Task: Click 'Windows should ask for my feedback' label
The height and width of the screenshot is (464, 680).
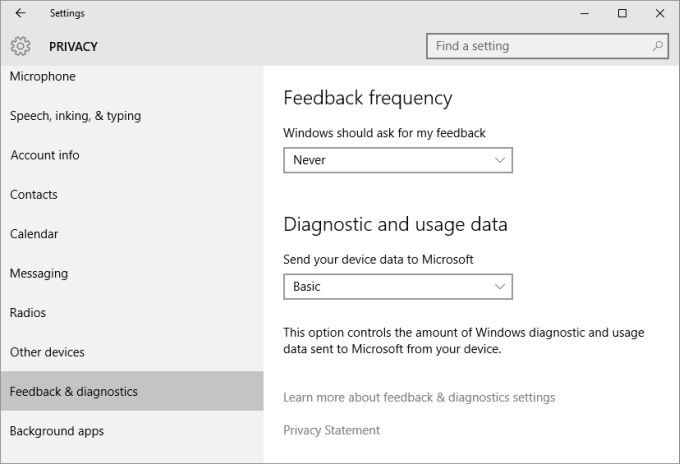Action: pyautogui.click(x=384, y=133)
